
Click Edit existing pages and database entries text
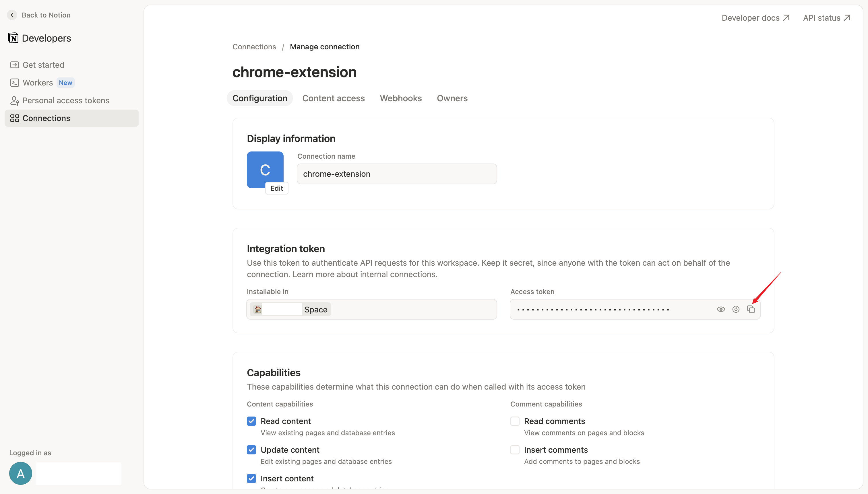(326, 461)
